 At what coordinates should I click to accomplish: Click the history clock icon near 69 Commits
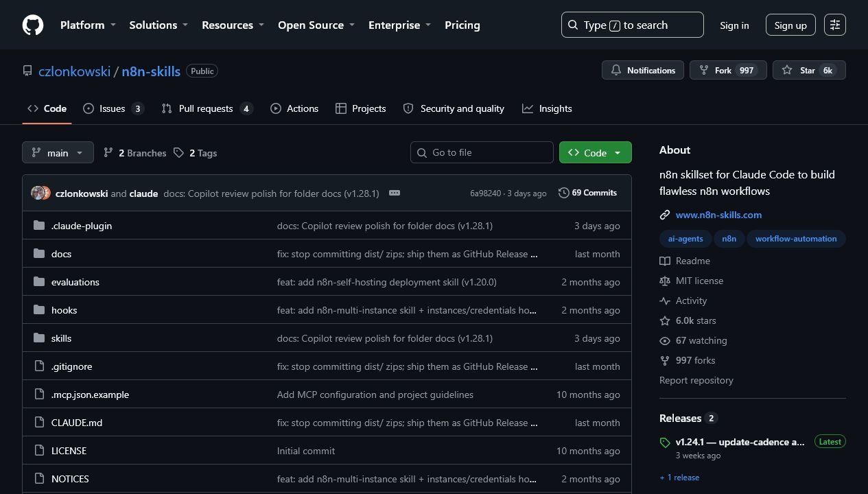coord(564,193)
